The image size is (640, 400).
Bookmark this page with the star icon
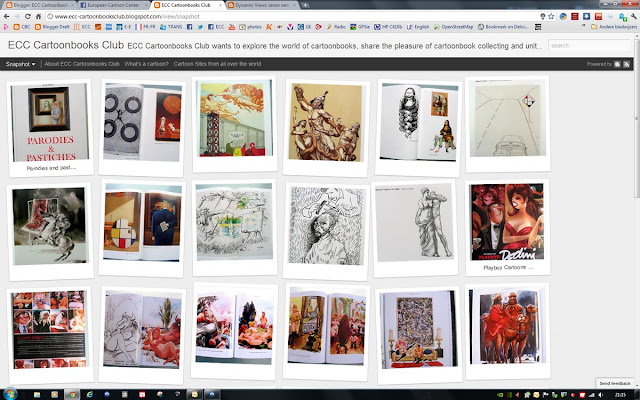551,16
